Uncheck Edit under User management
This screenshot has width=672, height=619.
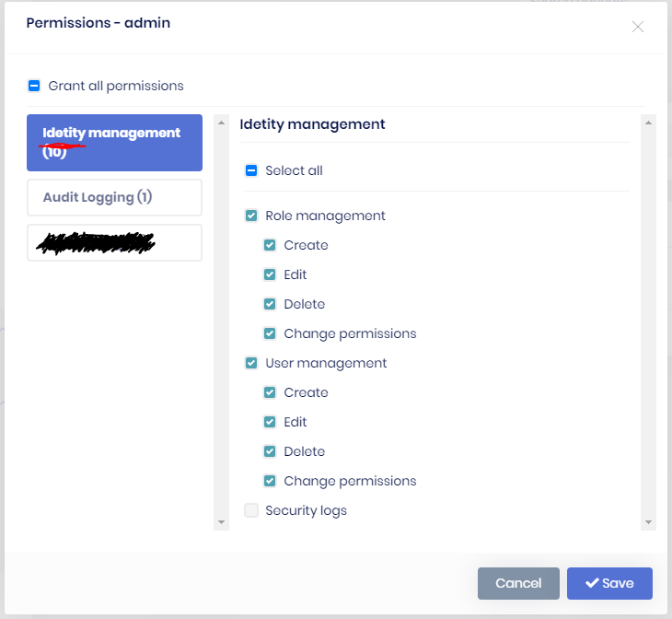coord(270,422)
